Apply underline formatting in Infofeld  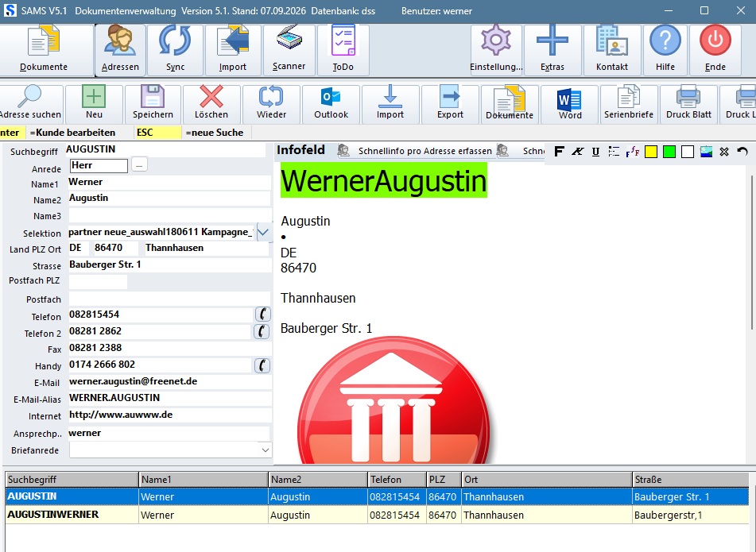(x=595, y=152)
